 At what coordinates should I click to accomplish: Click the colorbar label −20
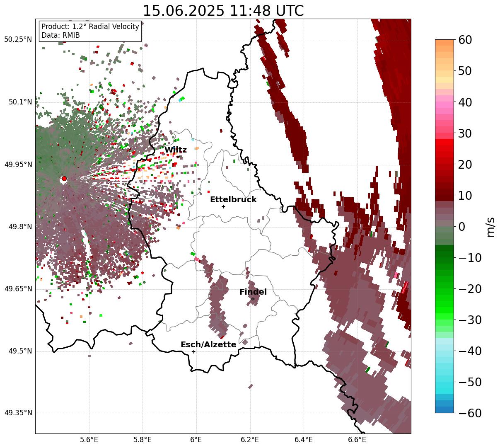(x=469, y=288)
